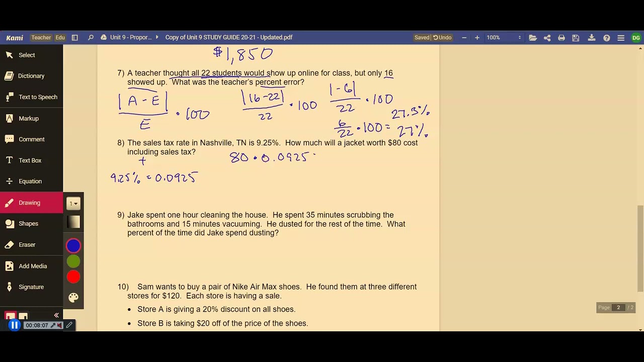Click the file name Copy of Unit 9 STUDY GUIDE

coord(229,38)
